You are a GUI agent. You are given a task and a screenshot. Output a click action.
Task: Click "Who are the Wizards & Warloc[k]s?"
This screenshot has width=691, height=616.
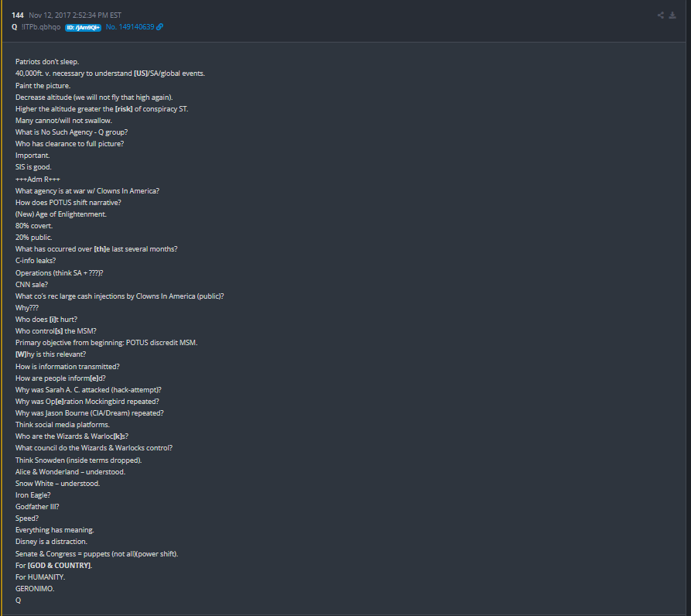pyautogui.click(x=72, y=436)
